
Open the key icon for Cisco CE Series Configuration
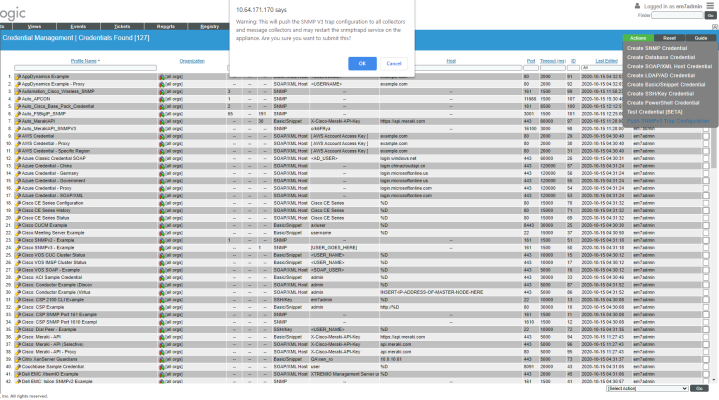[18, 203]
